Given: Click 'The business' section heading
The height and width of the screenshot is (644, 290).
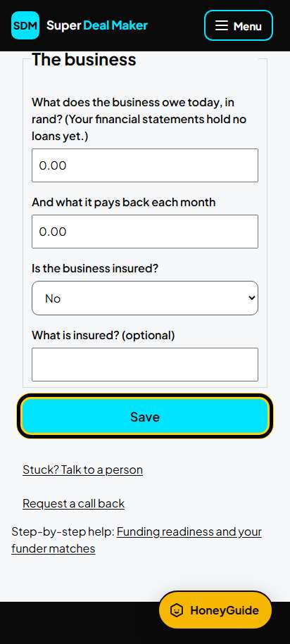Looking at the screenshot, I should [x=84, y=60].
